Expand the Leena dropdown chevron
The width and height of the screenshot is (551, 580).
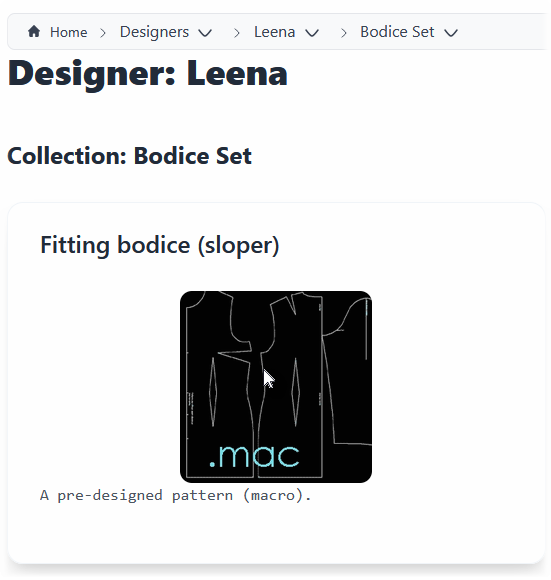(x=312, y=33)
